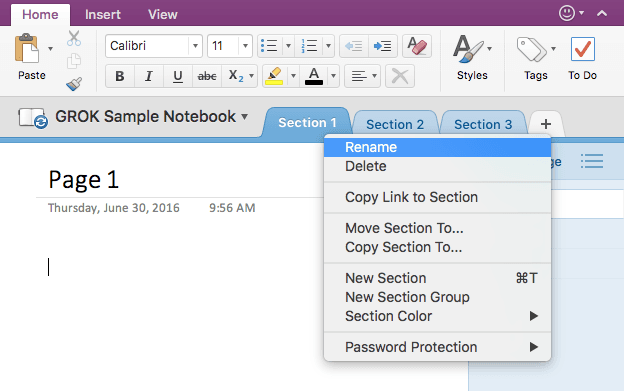Click the Paste clipboard icon
This screenshot has width=624, height=391.
27,49
